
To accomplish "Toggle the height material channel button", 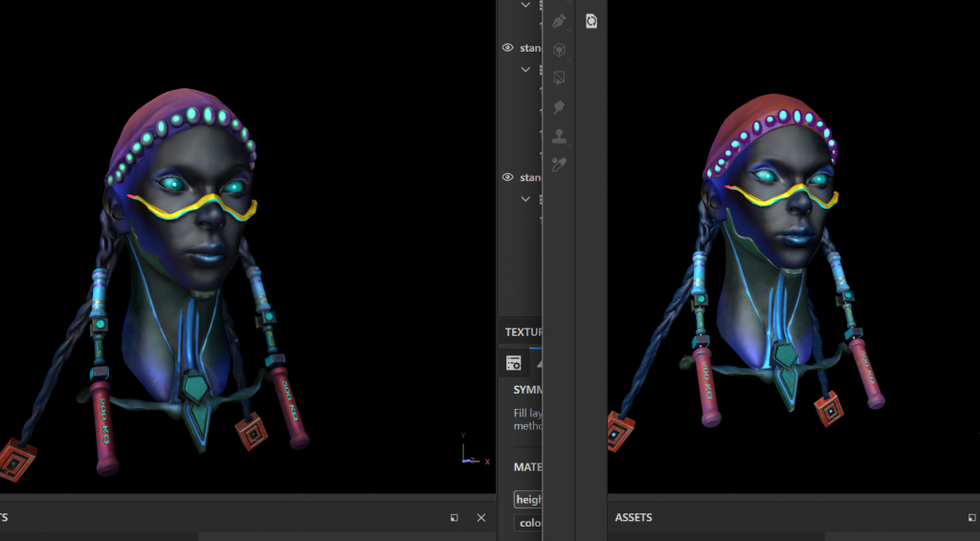I will [528, 499].
